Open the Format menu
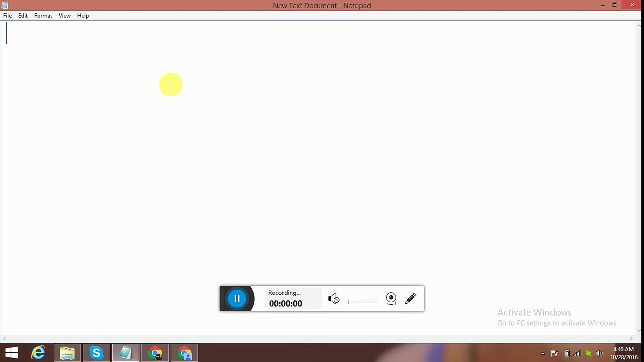Image resolution: width=644 pixels, height=362 pixels. click(x=43, y=15)
